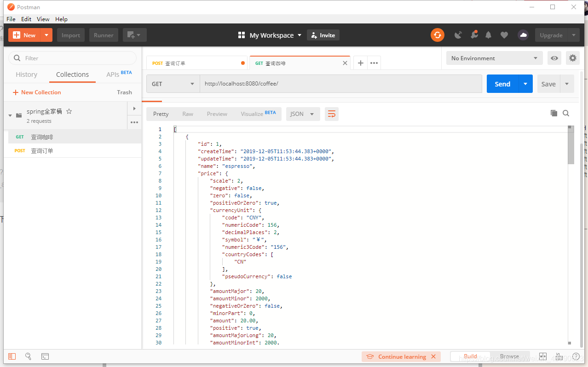Viewport: 588px width, 367px height.
Task: Open the JSON format dropdown
Action: point(303,114)
